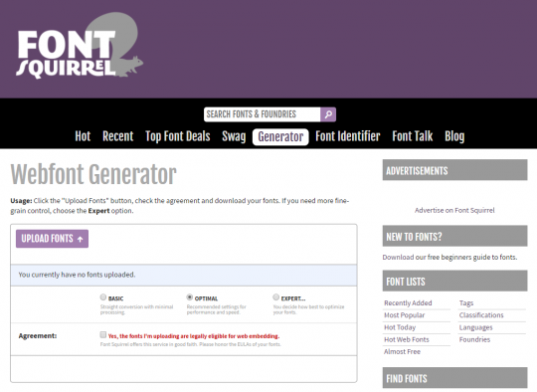Go to Top Font Deals

click(x=178, y=136)
